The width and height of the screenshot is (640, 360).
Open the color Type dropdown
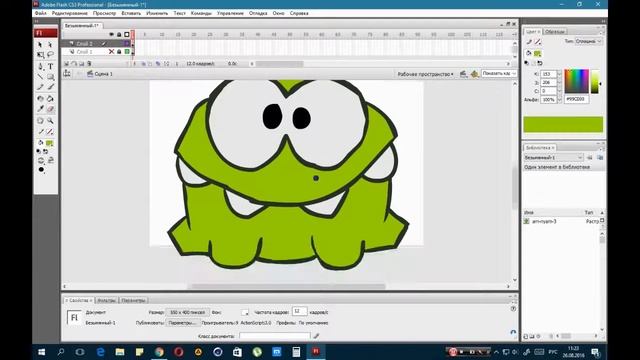point(588,41)
